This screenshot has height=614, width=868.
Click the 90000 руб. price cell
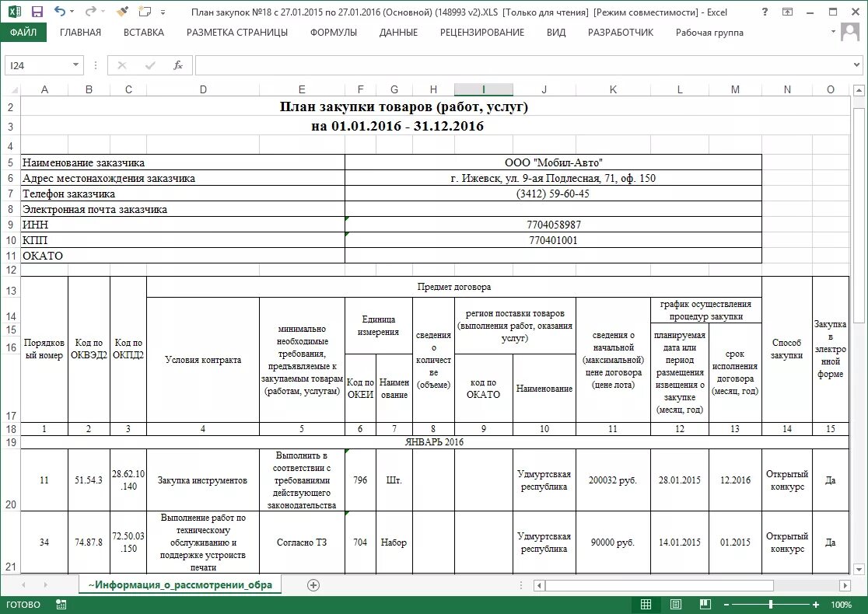point(613,542)
